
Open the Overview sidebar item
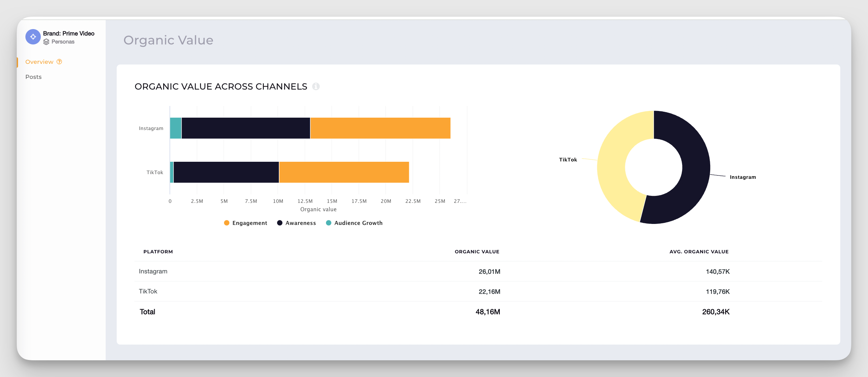[39, 61]
